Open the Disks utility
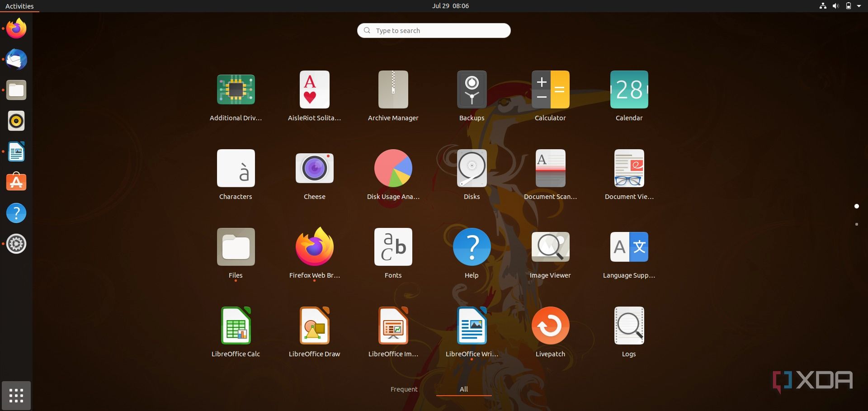Screen dimensions: 868x411 coord(472,168)
